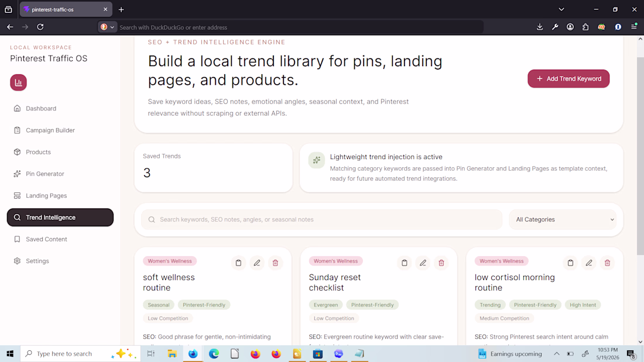Click the Pinterest Traffic OS chart logo icon
644x362 pixels.
[x=19, y=82]
